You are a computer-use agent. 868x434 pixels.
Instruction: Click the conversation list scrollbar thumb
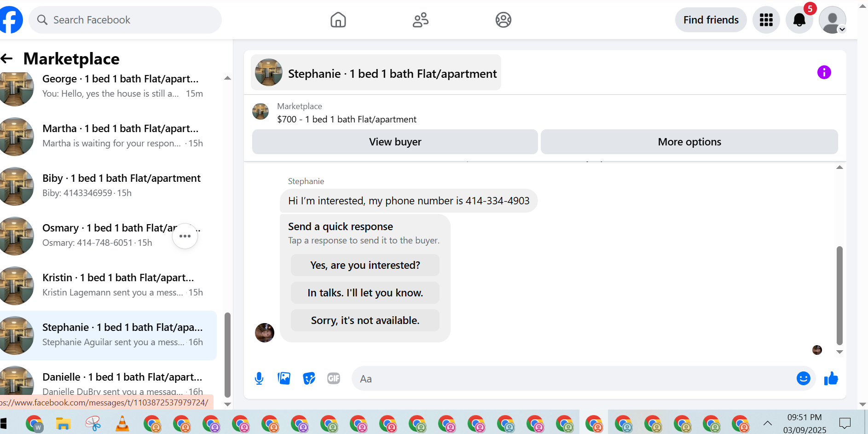227,354
